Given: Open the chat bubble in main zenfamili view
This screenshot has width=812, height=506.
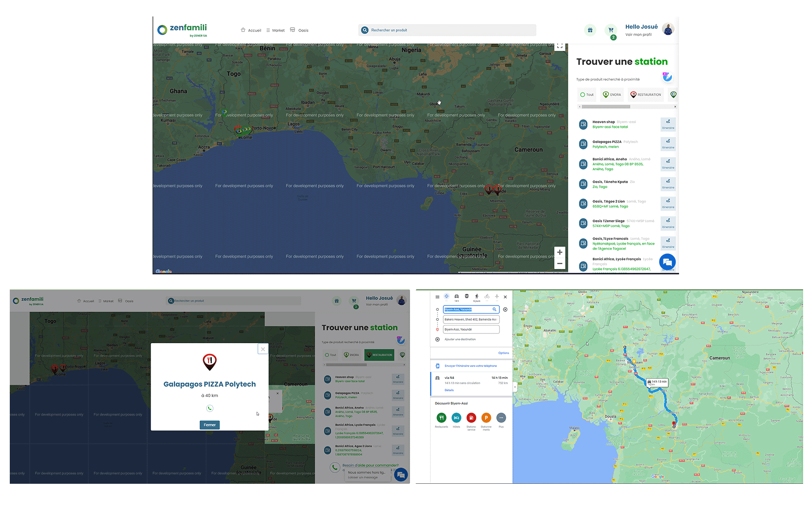Looking at the screenshot, I should pos(667,262).
